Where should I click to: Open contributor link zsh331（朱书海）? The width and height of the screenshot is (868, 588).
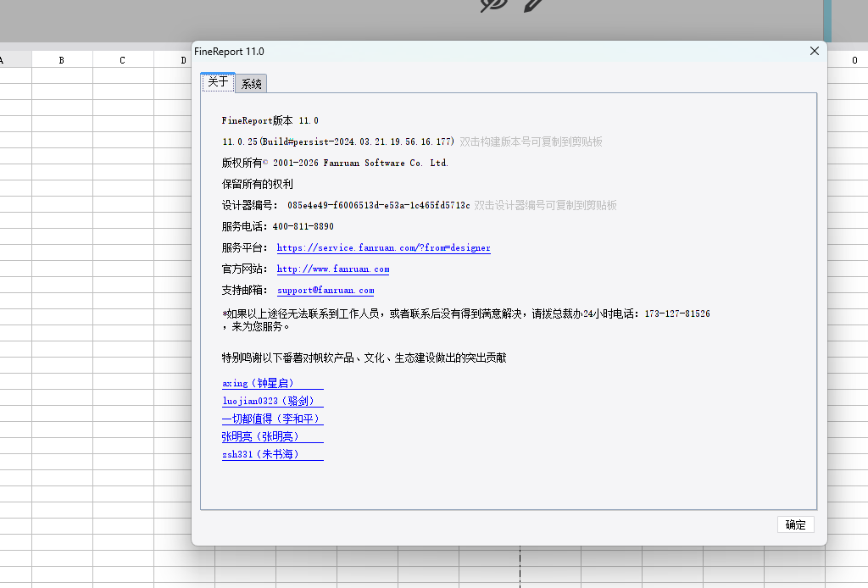[272, 454]
